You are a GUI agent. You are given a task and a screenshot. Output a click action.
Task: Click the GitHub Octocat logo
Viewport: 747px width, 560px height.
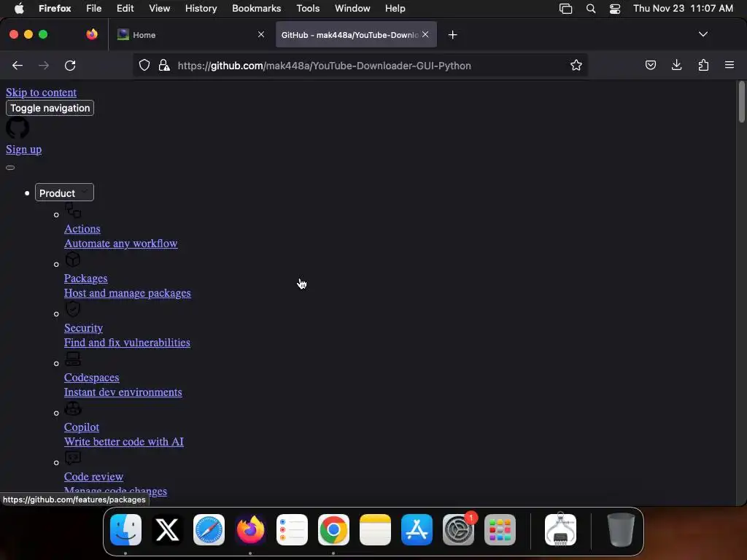(18, 128)
